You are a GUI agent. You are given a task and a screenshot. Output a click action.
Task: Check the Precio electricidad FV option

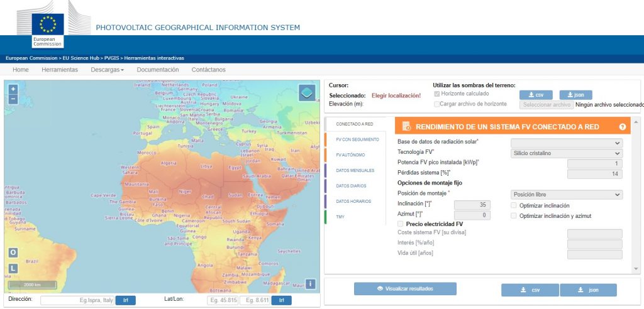point(401,224)
